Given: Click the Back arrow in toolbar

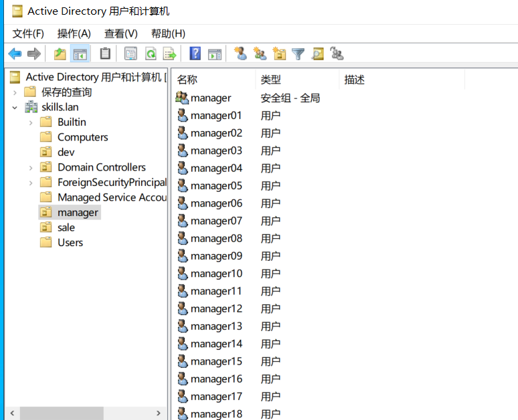Looking at the screenshot, I should [x=15, y=54].
